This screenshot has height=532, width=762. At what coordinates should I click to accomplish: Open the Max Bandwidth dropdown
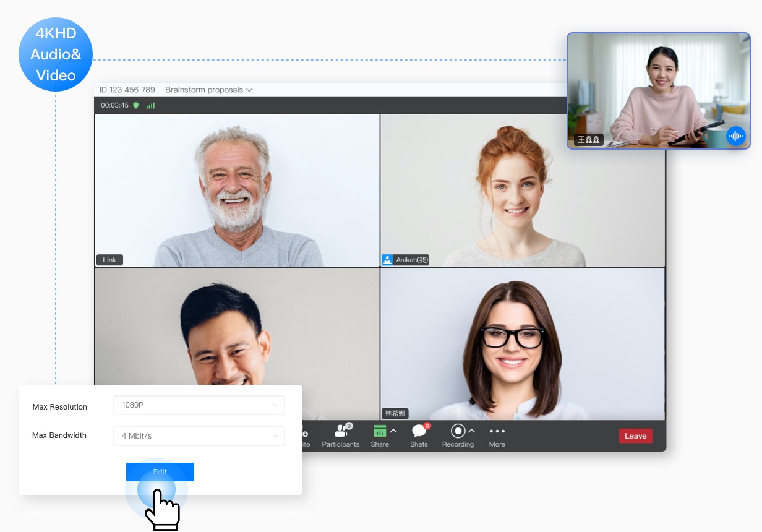199,436
